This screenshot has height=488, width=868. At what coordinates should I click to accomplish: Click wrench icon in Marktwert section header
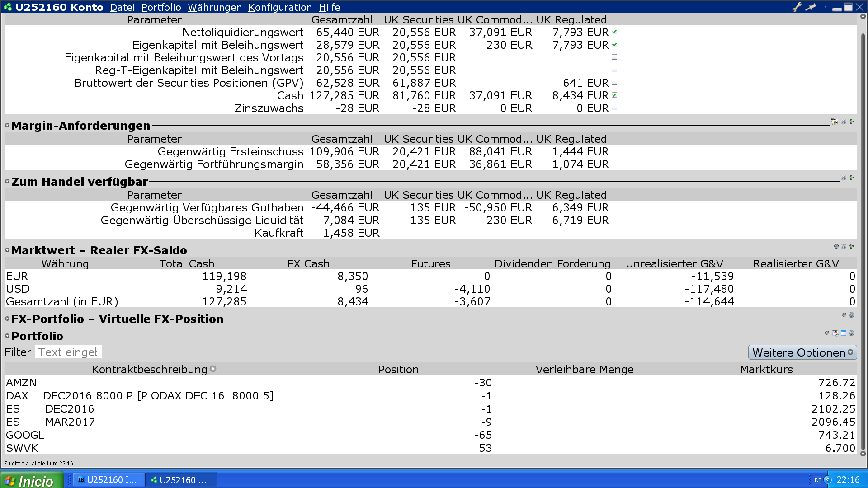836,246
